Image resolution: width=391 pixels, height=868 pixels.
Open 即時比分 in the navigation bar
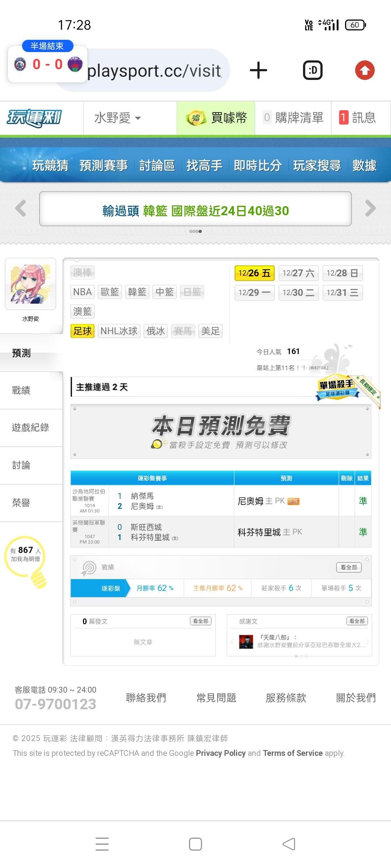click(257, 165)
